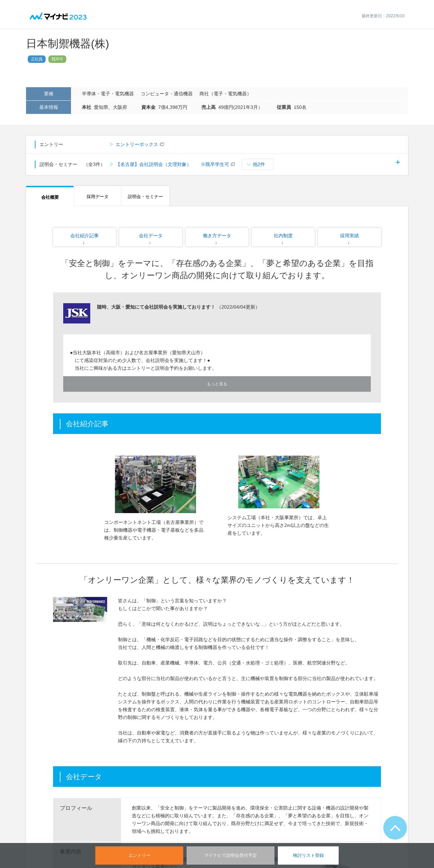Click the JSK company logo
This screenshot has height=868, width=434.
coord(77,313)
